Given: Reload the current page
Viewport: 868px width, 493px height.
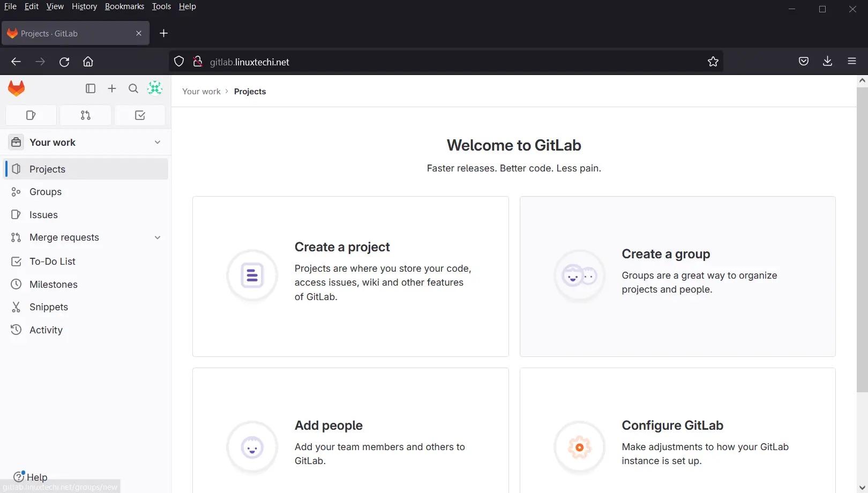Looking at the screenshot, I should [64, 61].
